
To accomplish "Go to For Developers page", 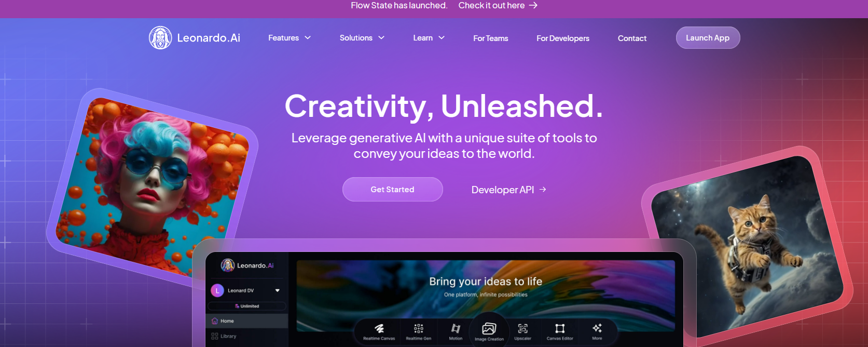I will click(563, 38).
